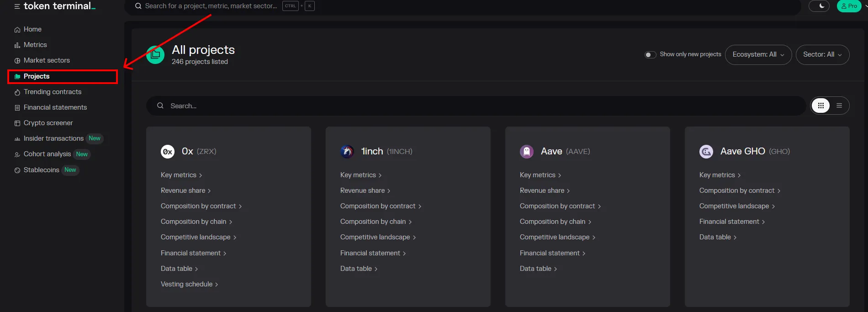Focus the projects Search... field
This screenshot has width=868, height=312.
point(476,106)
